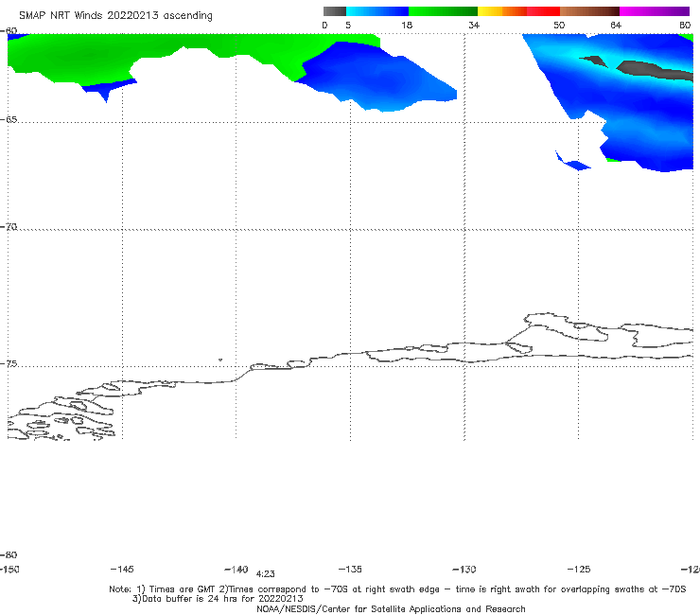Image resolution: width=700 pixels, height=615 pixels.
Task: Click the large dark gray low-wind patch
Action: 655,71
